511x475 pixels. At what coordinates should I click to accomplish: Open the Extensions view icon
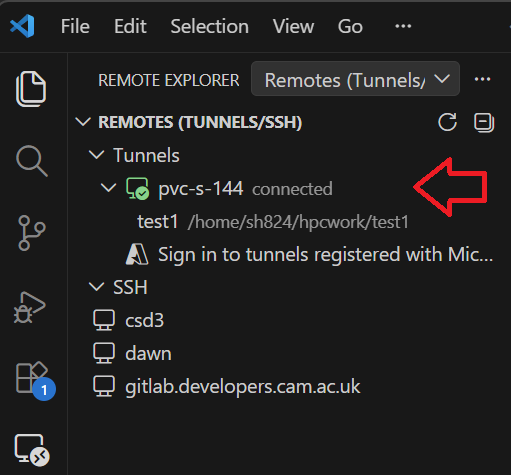[35, 381]
